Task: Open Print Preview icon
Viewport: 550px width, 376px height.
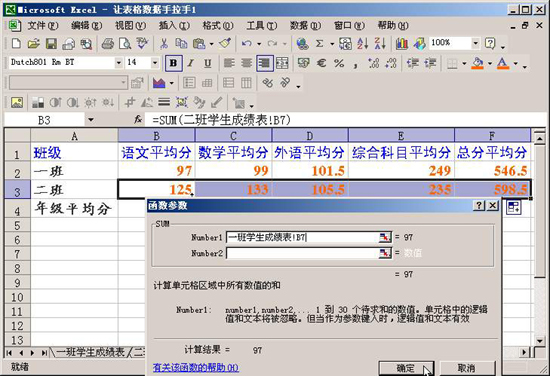Action: point(125,43)
